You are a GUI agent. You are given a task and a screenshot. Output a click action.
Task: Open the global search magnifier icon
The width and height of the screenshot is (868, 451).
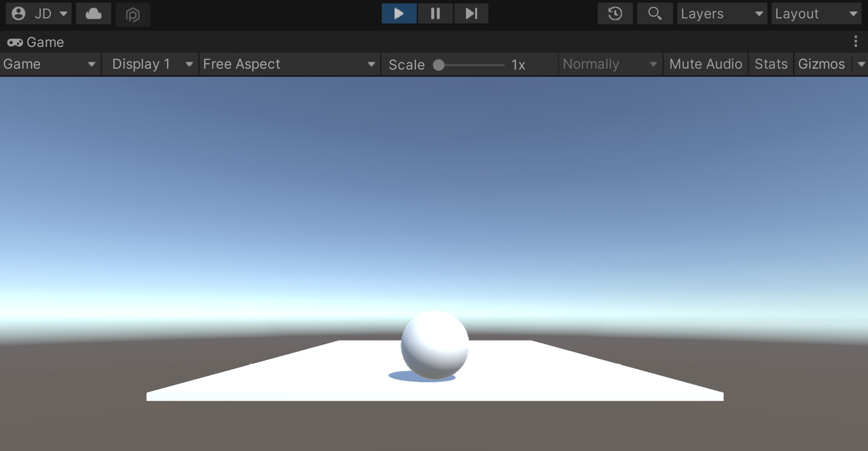[655, 14]
